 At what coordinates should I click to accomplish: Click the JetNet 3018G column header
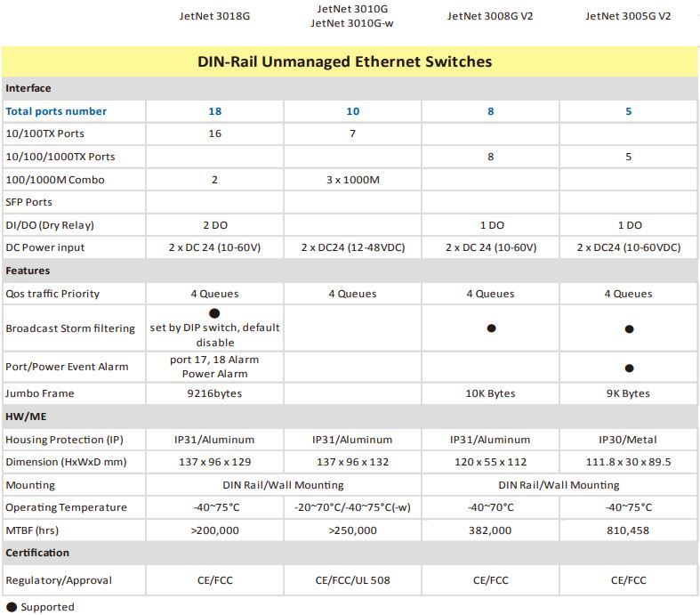tap(214, 16)
